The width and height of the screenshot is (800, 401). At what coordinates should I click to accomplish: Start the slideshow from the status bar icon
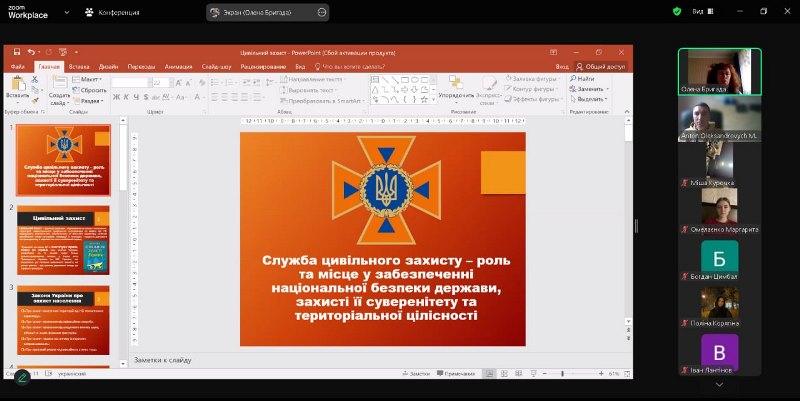click(x=534, y=374)
